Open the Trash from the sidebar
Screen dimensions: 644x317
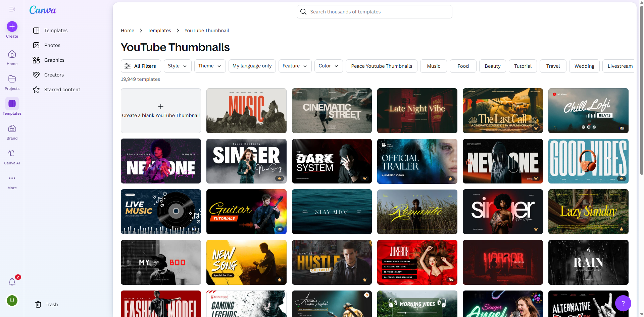click(x=51, y=304)
